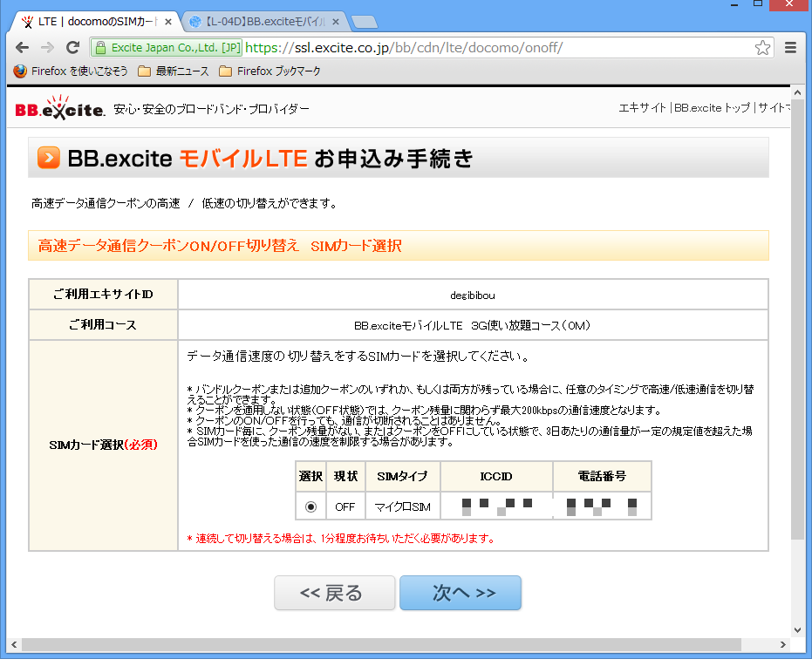Click the ご利用エキサイトID row label
812x666 pixels.
tap(104, 295)
